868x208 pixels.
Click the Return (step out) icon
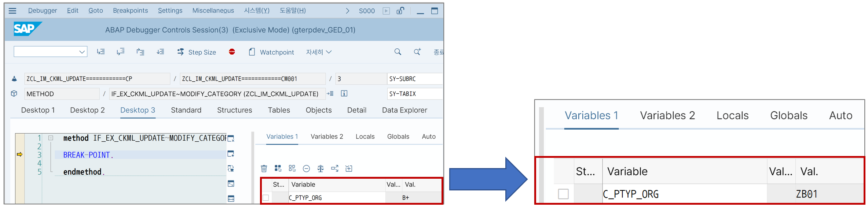point(140,52)
